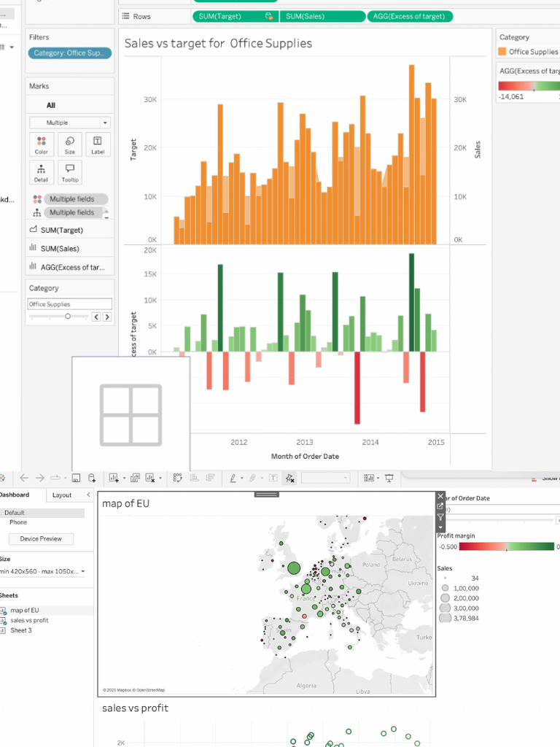
Task: Click the AGG(Excess of target) color legend bar
Action: coord(529,86)
